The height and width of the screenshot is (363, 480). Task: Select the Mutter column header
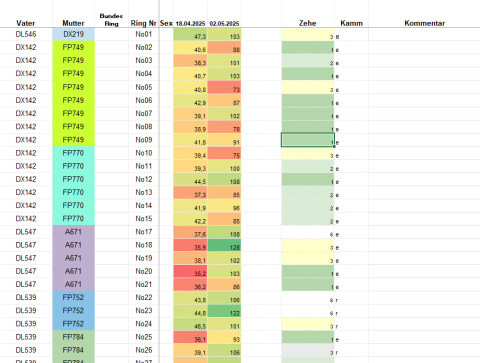(73, 23)
